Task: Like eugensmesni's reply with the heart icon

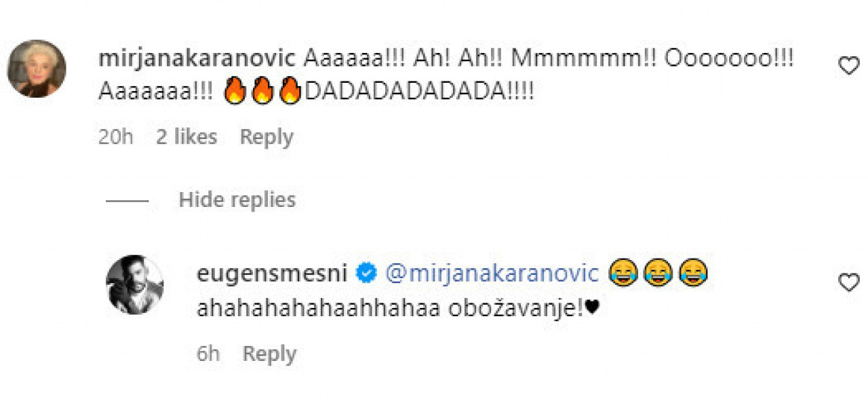Action: 849,282
